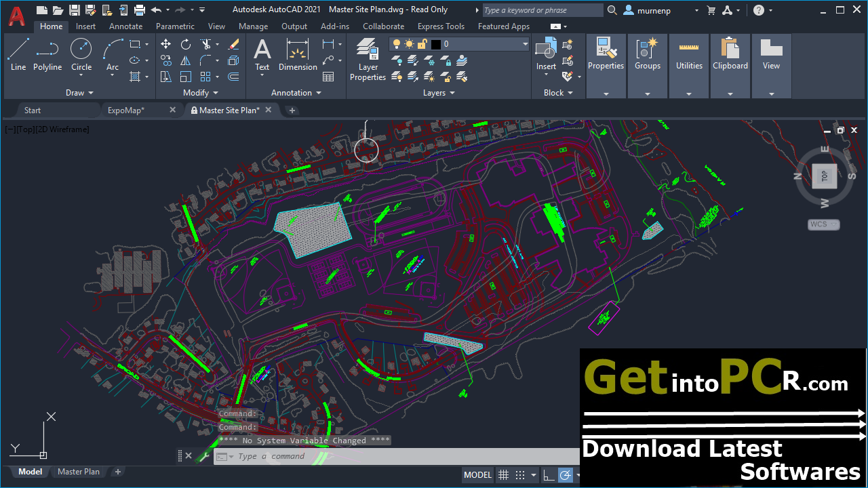Switch to the Annotate ribbon tab

click(x=126, y=26)
